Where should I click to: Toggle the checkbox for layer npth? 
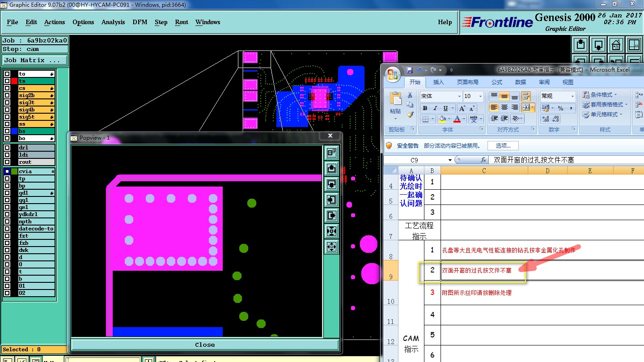click(7, 221)
